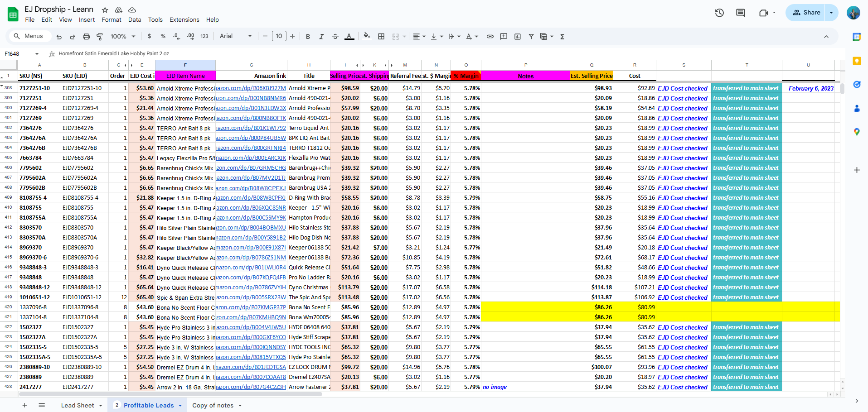Move the document to another folder
The height and width of the screenshot is (412, 868).
pyautogui.click(x=118, y=10)
